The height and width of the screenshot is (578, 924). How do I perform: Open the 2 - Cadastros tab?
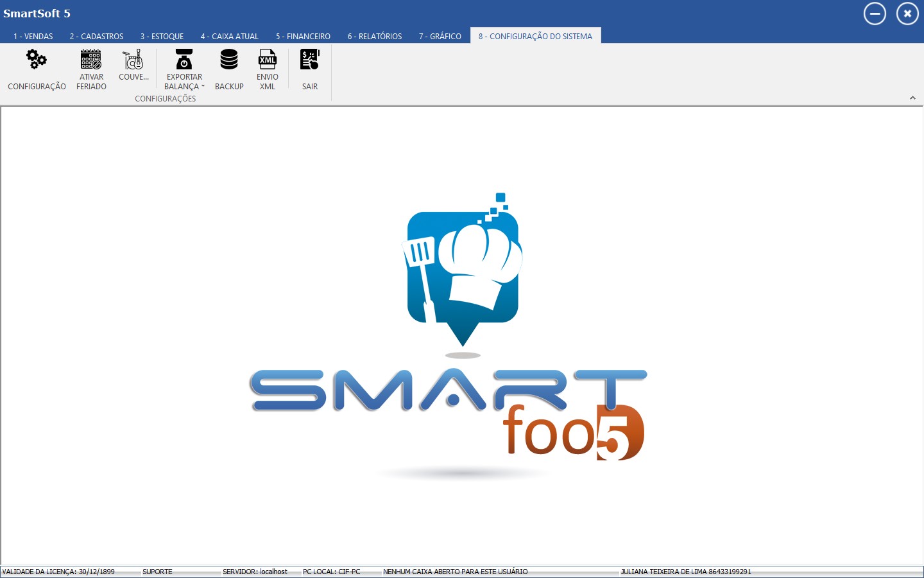pos(97,37)
